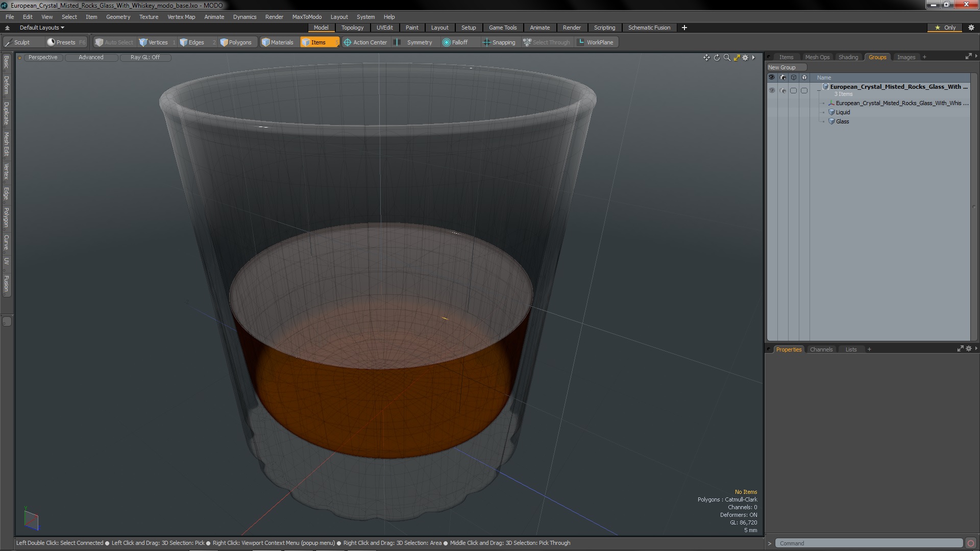Click the Ray GL: Off button
The height and width of the screenshot is (551, 980).
(x=145, y=57)
